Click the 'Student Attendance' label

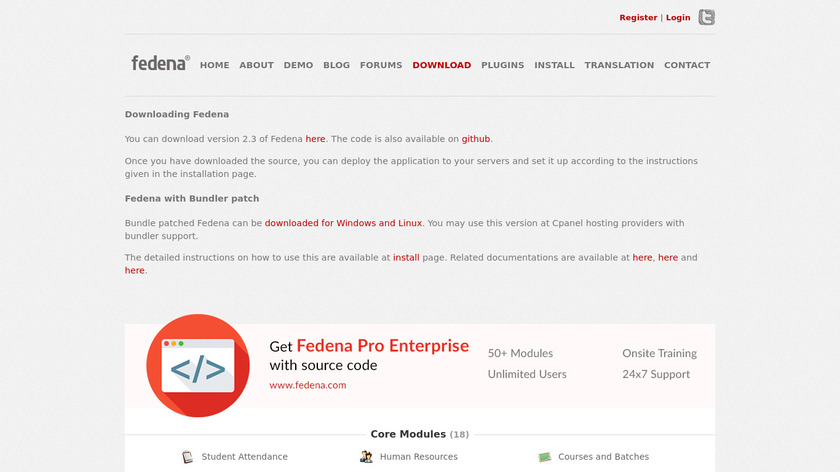coord(244,457)
